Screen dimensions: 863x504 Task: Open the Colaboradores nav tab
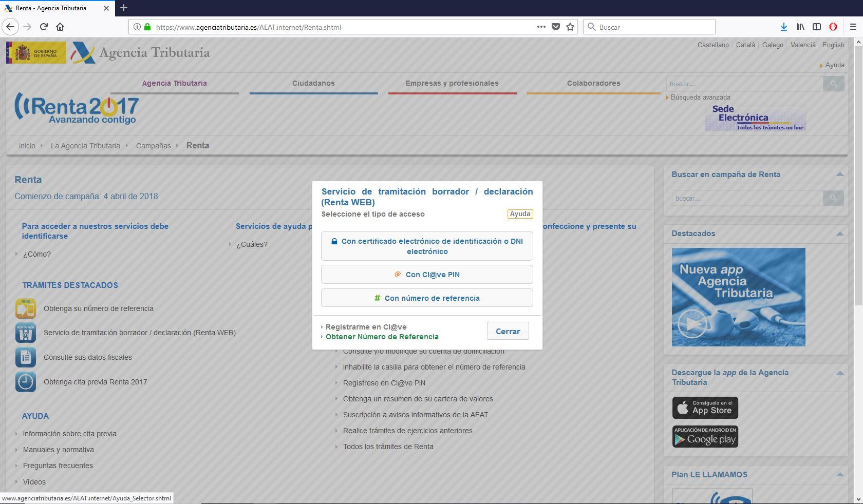coord(593,83)
